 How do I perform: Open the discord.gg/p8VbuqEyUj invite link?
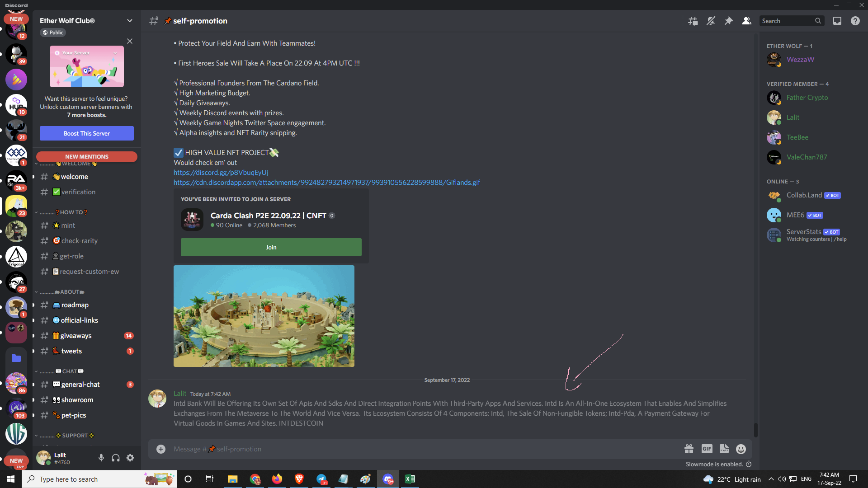point(221,173)
